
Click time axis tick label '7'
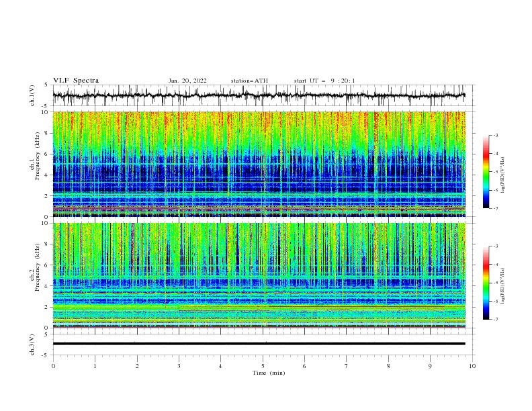click(347, 366)
